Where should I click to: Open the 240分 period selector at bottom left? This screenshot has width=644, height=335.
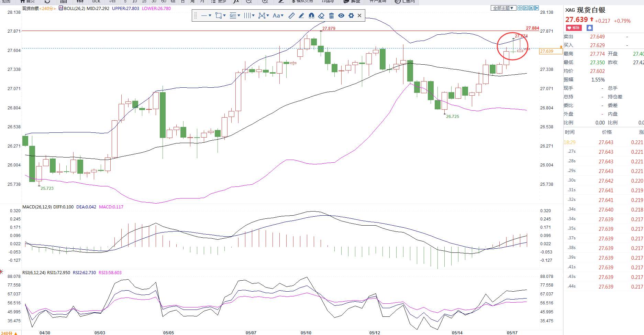coord(10,333)
